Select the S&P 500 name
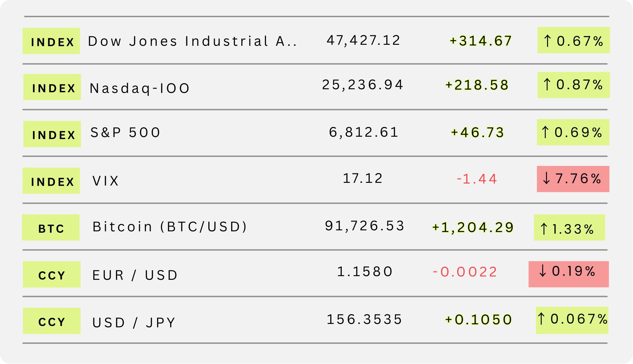The height and width of the screenshot is (364, 633). click(125, 132)
